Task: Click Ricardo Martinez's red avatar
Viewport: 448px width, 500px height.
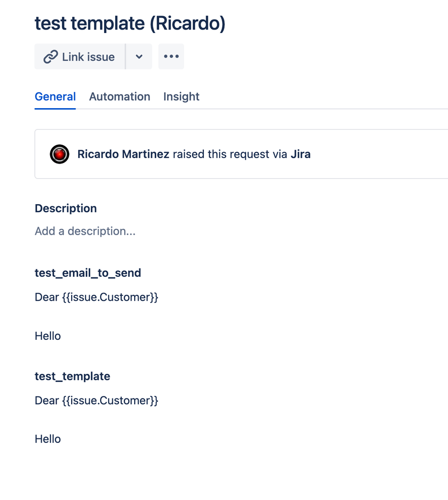Action: coord(60,154)
